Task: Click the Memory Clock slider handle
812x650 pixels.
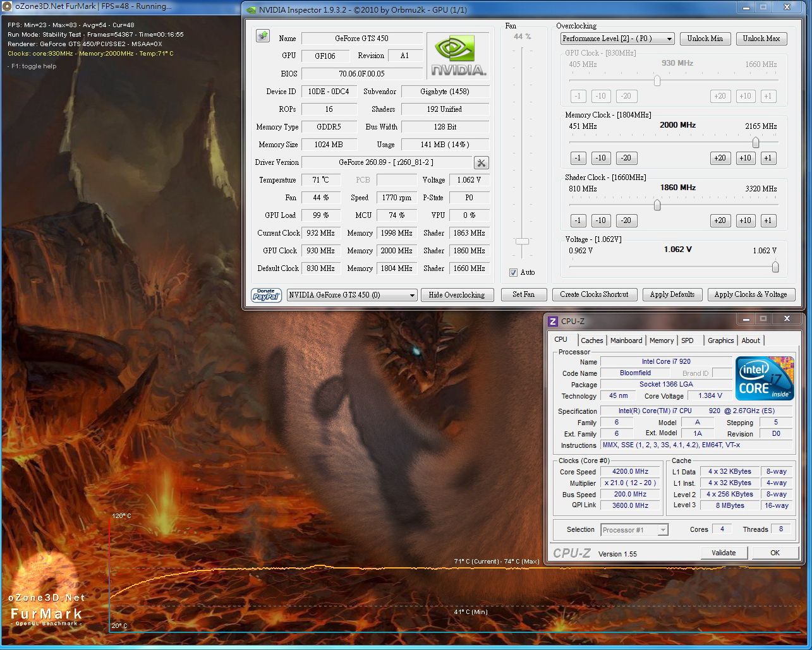Action: pyautogui.click(x=755, y=143)
